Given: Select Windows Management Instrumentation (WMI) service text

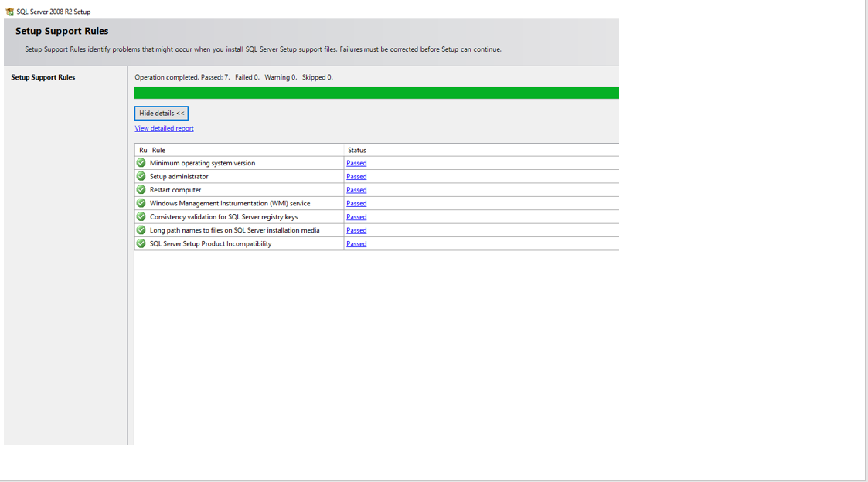Looking at the screenshot, I should (230, 204).
